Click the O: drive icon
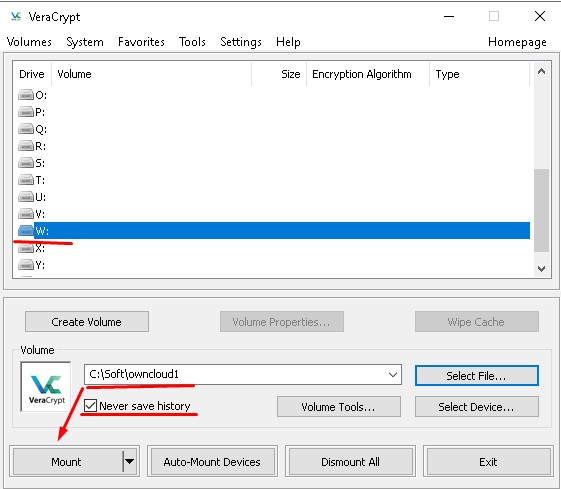The image size is (561, 489). 26,95
